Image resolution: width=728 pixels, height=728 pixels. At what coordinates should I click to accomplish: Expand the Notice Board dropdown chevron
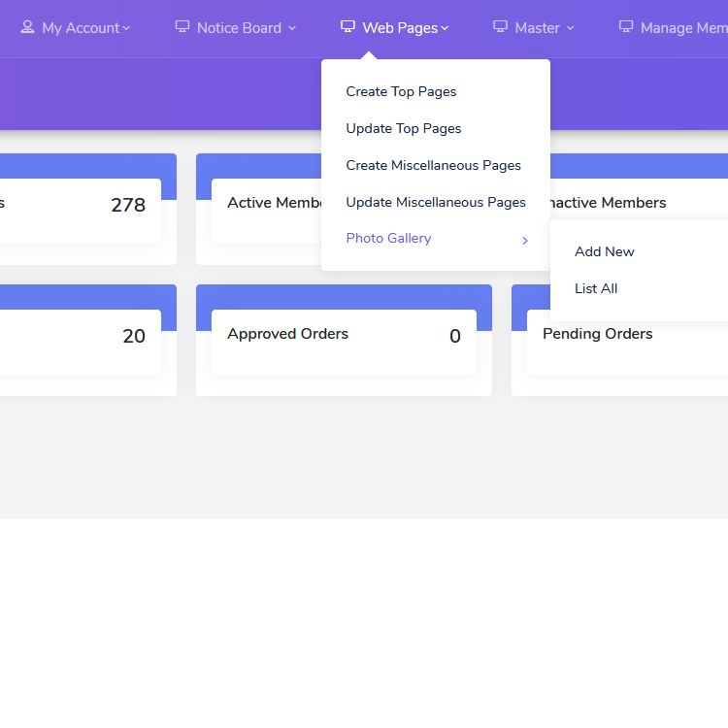pyautogui.click(x=291, y=29)
